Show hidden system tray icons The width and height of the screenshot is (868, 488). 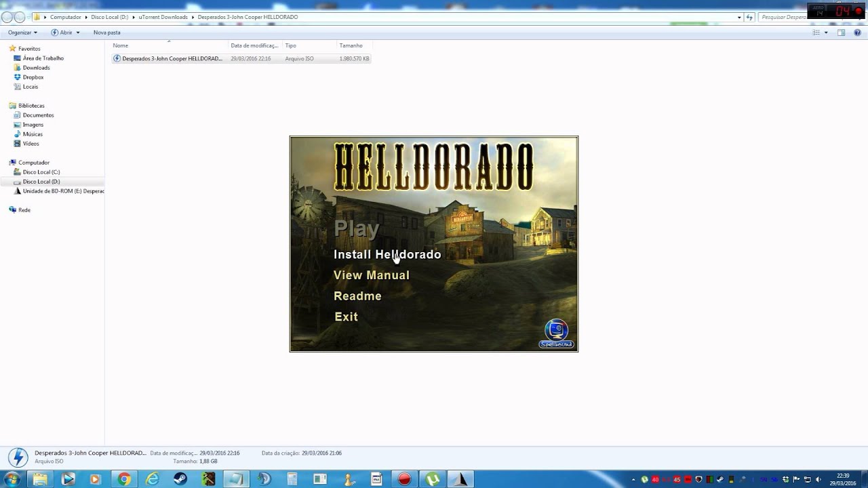pyautogui.click(x=633, y=480)
